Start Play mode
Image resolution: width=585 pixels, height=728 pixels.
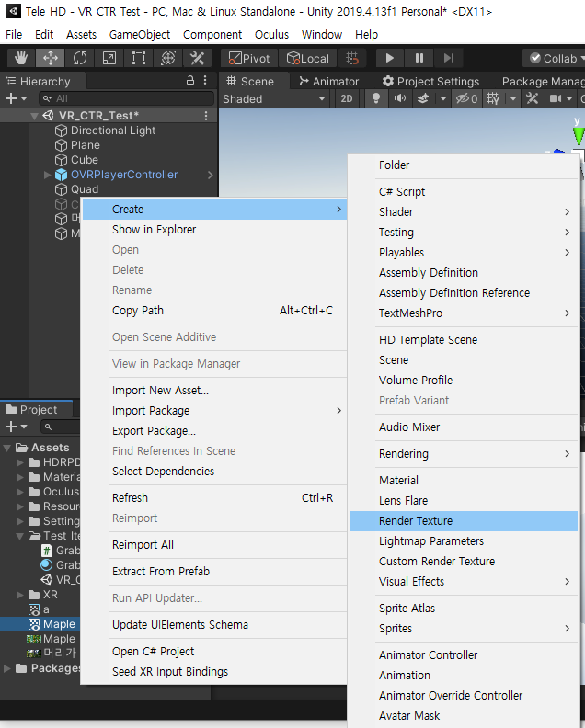coord(389,58)
